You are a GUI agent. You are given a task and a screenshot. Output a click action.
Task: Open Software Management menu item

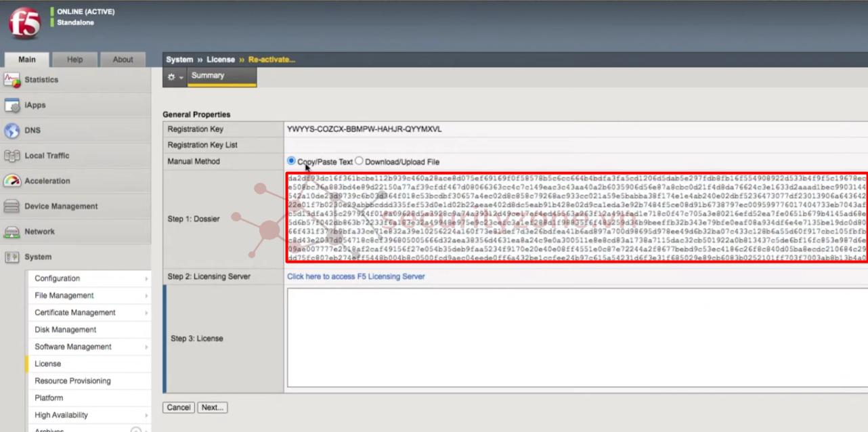click(73, 347)
